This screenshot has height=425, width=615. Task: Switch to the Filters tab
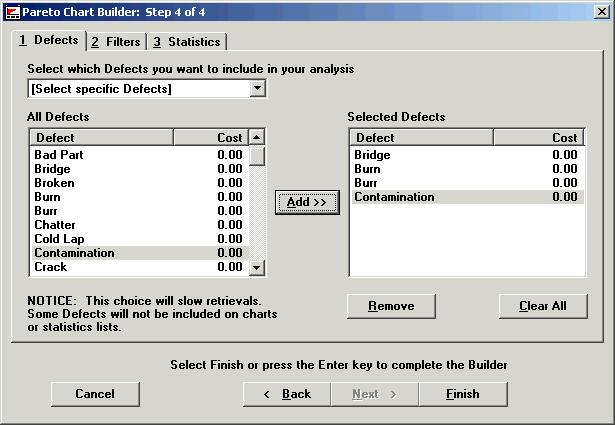click(116, 41)
